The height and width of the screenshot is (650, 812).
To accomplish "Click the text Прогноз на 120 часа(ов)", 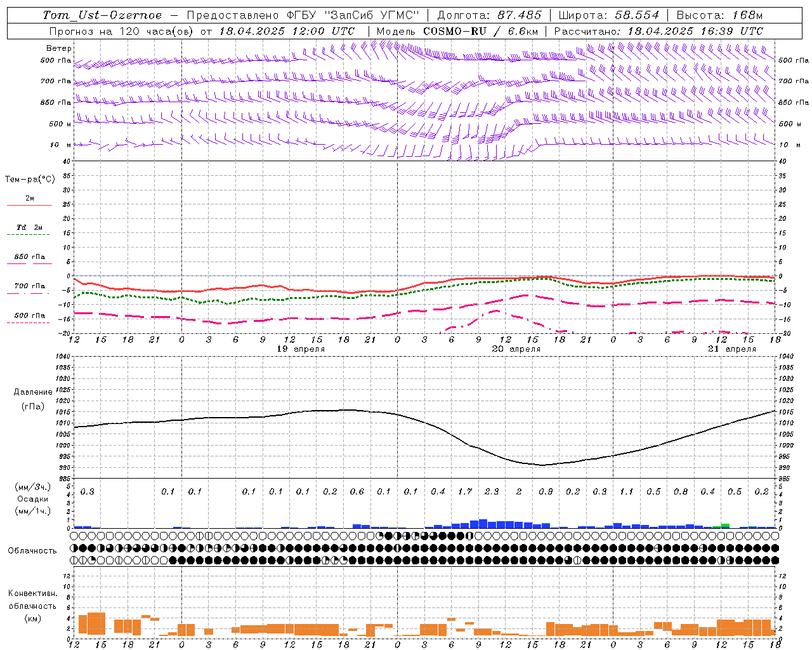I will tap(121, 31).
